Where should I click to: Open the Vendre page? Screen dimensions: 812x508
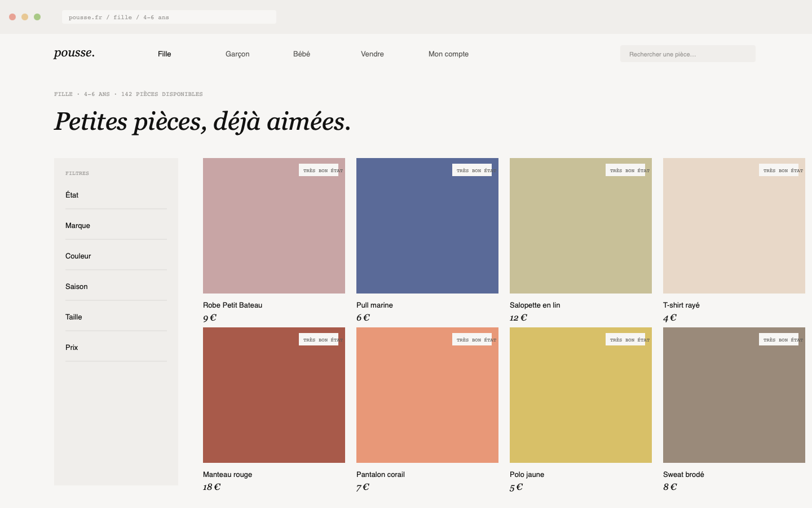point(372,54)
